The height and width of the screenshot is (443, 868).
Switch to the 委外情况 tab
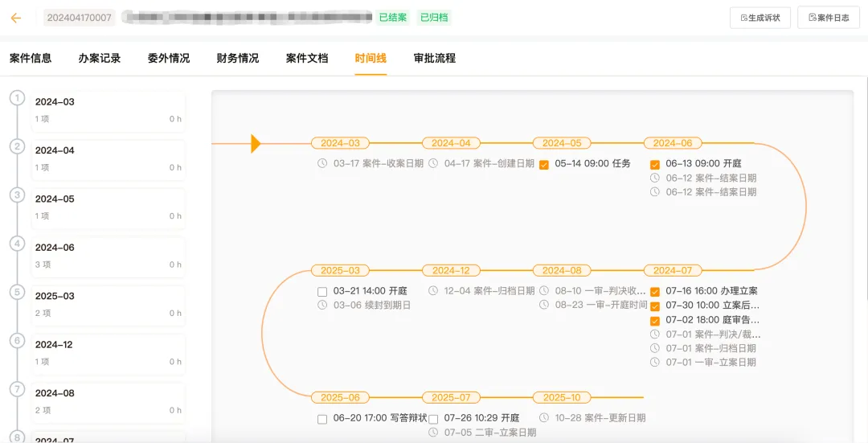169,58
